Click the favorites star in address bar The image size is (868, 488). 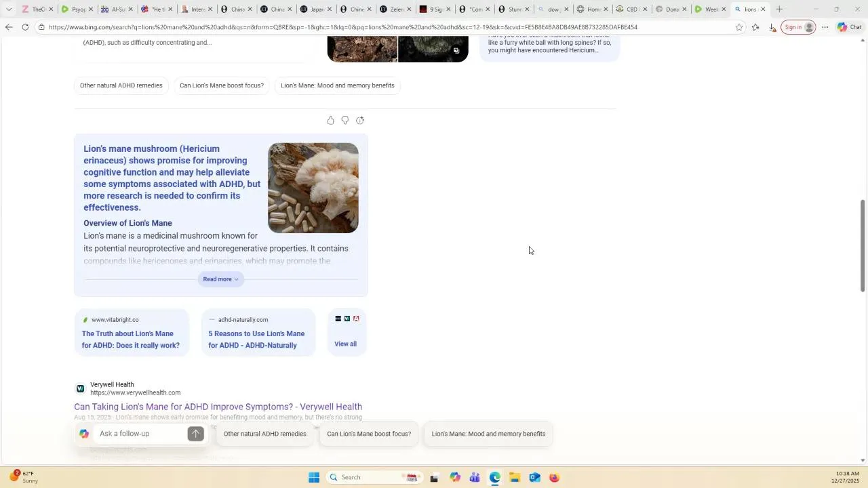click(x=739, y=27)
